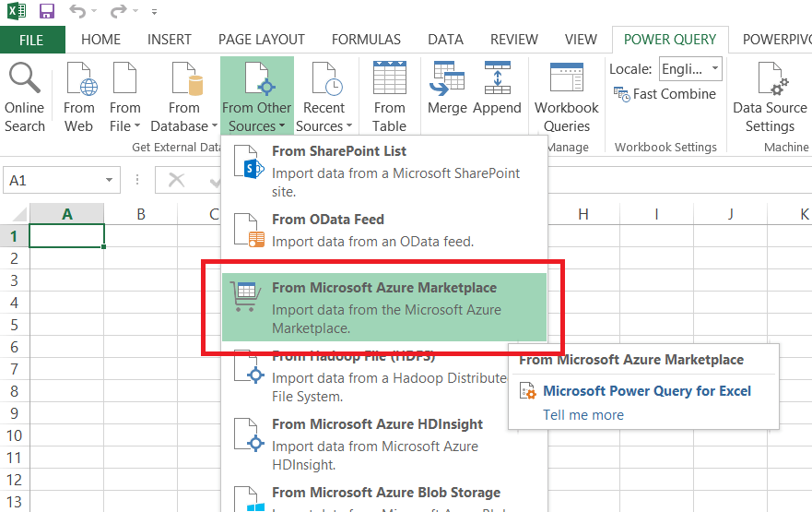
Task: Click the From Web globe icon
Action: point(80,78)
